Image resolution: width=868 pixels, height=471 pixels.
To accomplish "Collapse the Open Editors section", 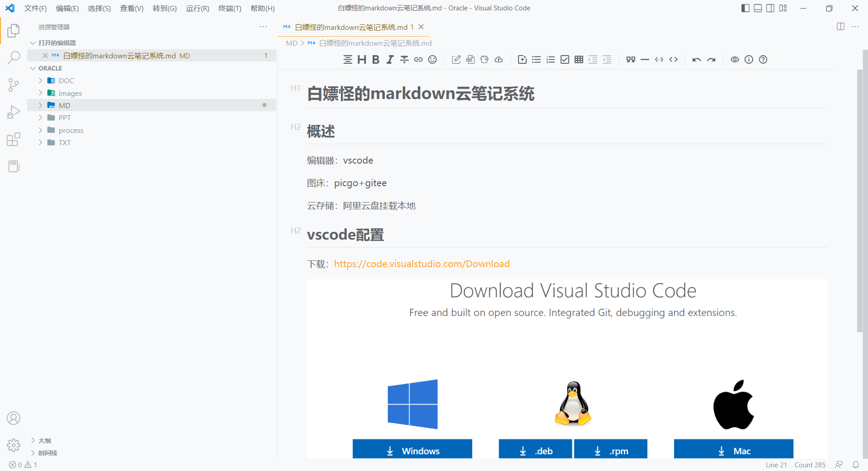I will pos(33,43).
